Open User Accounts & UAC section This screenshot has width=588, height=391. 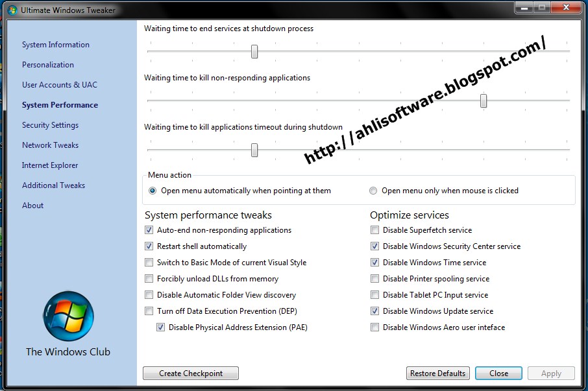click(x=59, y=85)
